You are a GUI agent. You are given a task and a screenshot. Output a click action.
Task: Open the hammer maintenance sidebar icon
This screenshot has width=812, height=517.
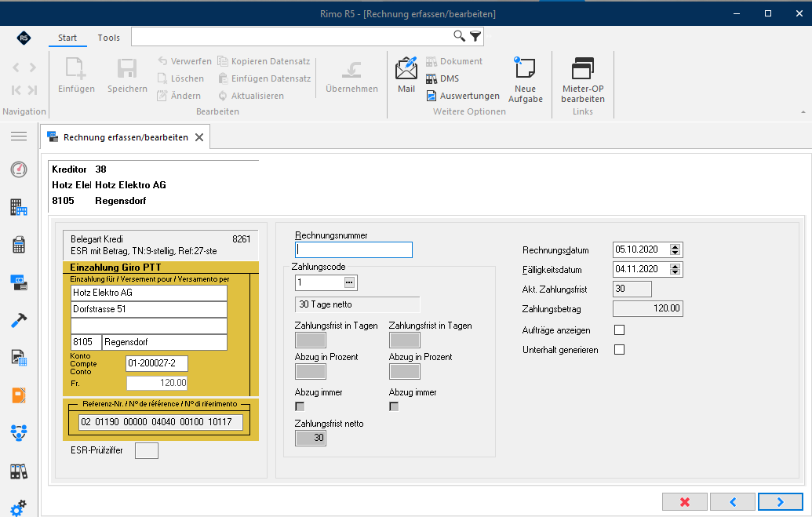coord(19,321)
